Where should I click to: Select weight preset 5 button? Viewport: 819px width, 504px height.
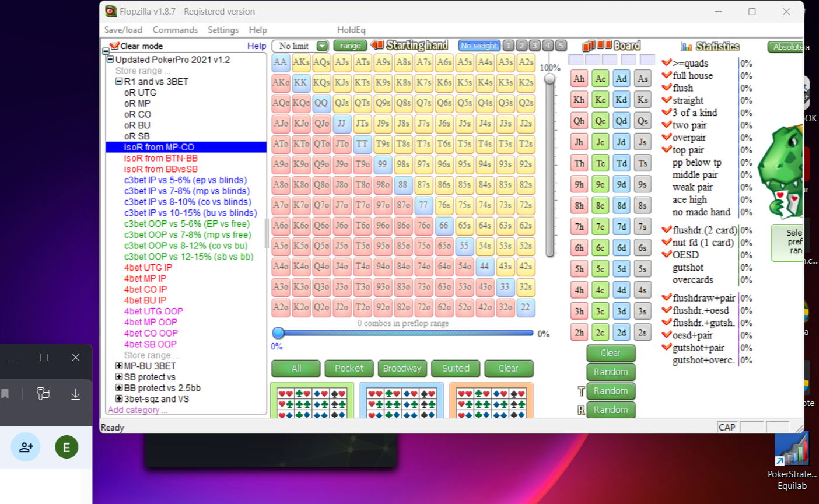561,45
